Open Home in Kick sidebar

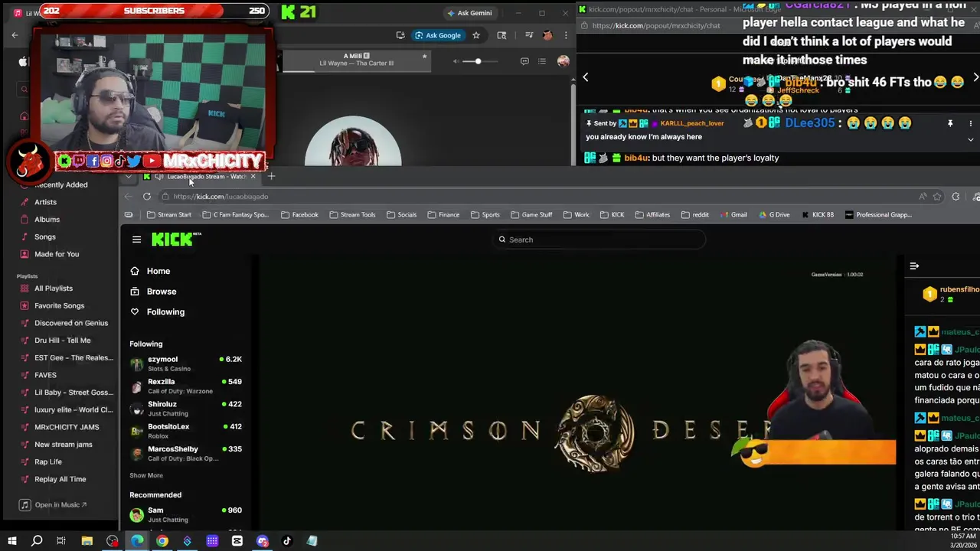(150, 271)
